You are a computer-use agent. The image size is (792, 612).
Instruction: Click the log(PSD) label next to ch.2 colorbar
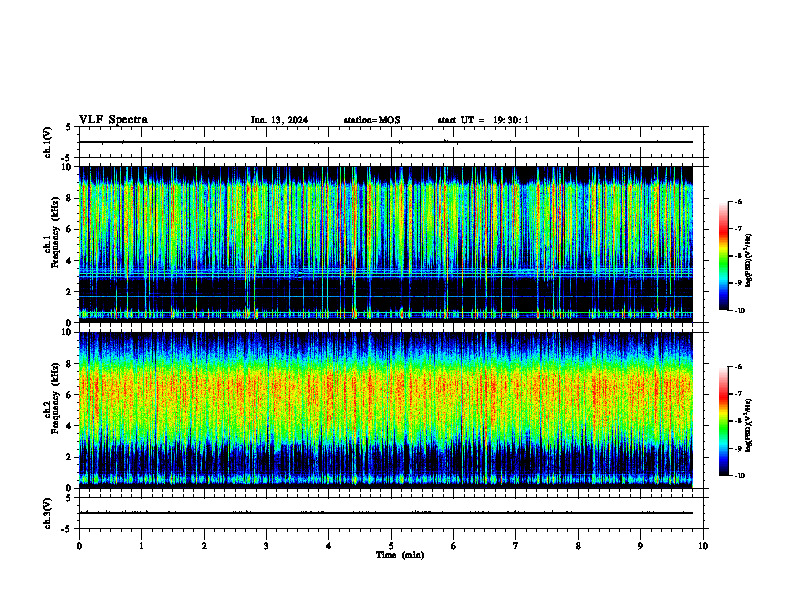click(749, 426)
